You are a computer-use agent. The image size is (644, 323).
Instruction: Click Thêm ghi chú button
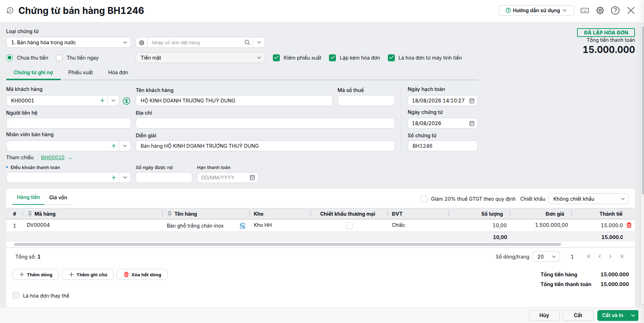(88, 275)
